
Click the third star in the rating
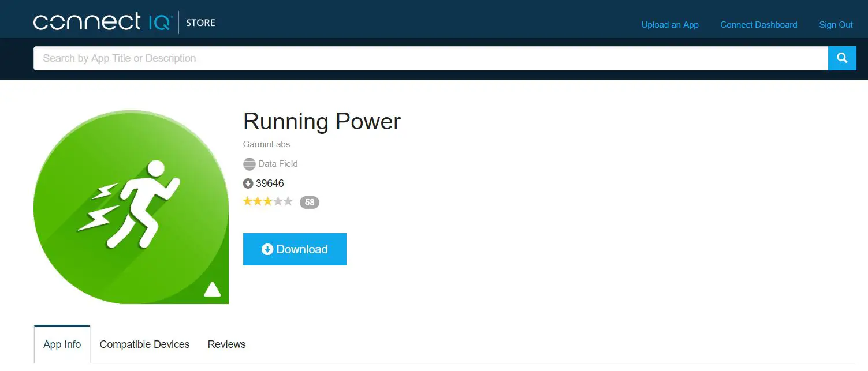[x=267, y=201]
